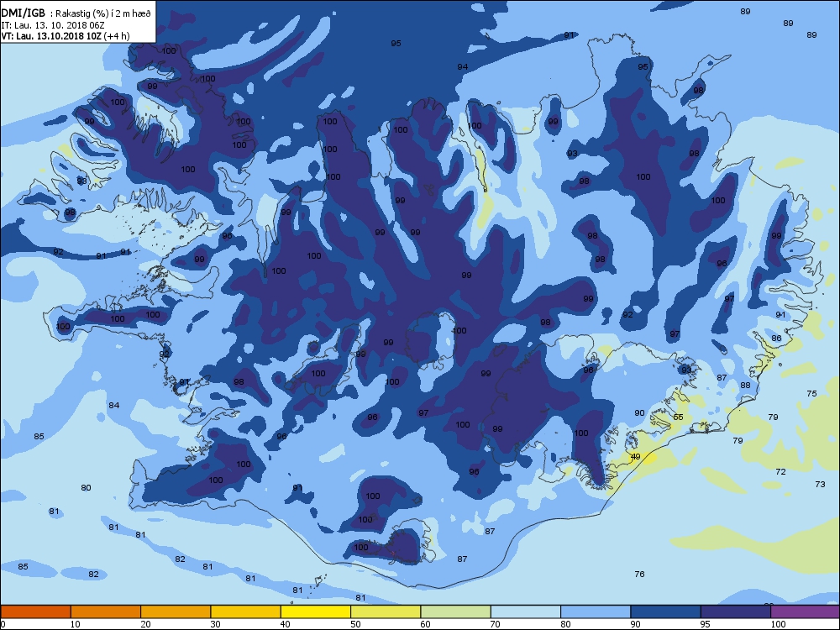This screenshot has height=630, width=840.
Task: Select the orange 10–20 legend color block
Action: pos(106,612)
